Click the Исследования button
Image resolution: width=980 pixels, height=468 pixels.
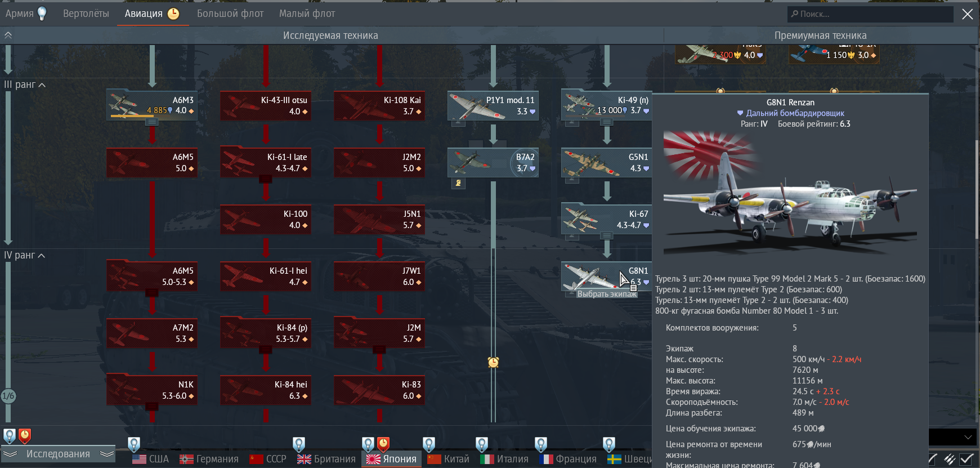[x=58, y=454]
